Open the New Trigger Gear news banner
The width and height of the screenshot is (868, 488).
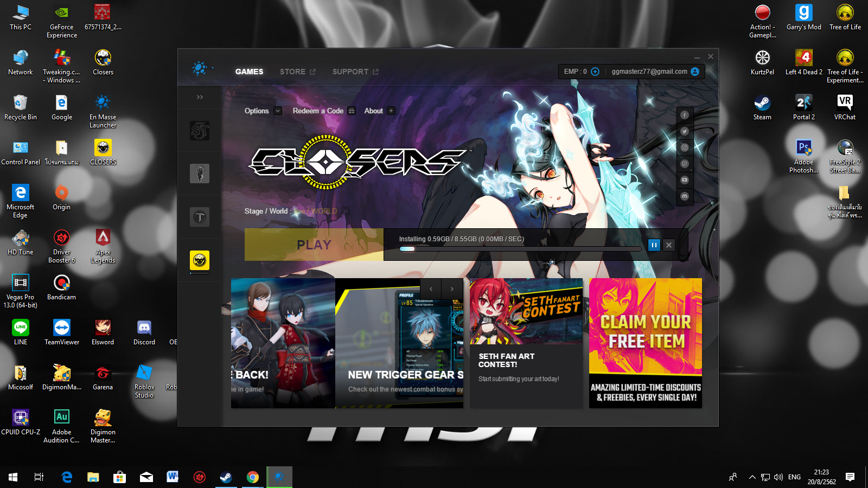click(x=399, y=343)
